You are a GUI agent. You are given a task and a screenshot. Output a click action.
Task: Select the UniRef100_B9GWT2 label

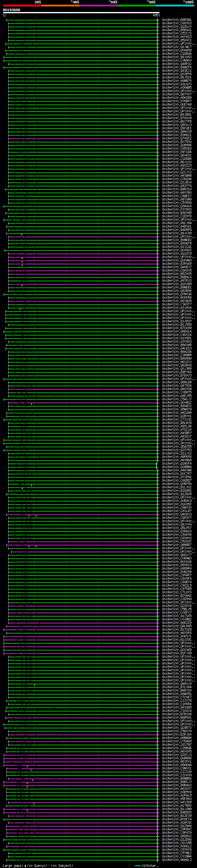point(176,406)
